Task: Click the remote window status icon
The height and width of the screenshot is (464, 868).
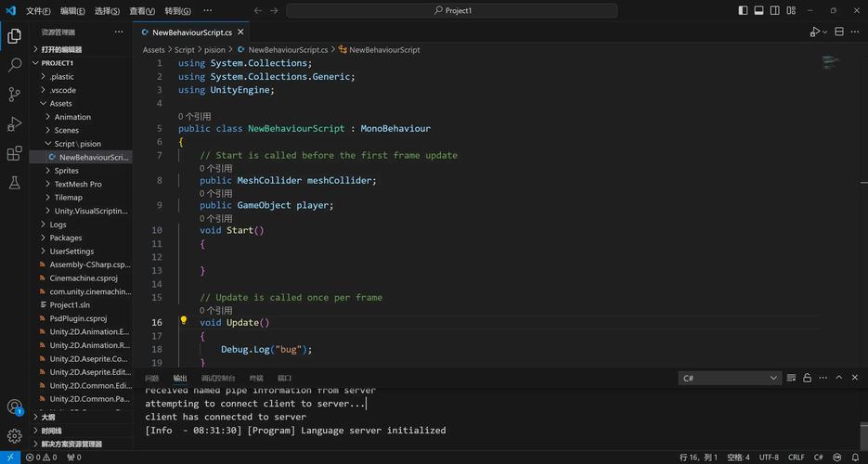Action: [x=10, y=458]
